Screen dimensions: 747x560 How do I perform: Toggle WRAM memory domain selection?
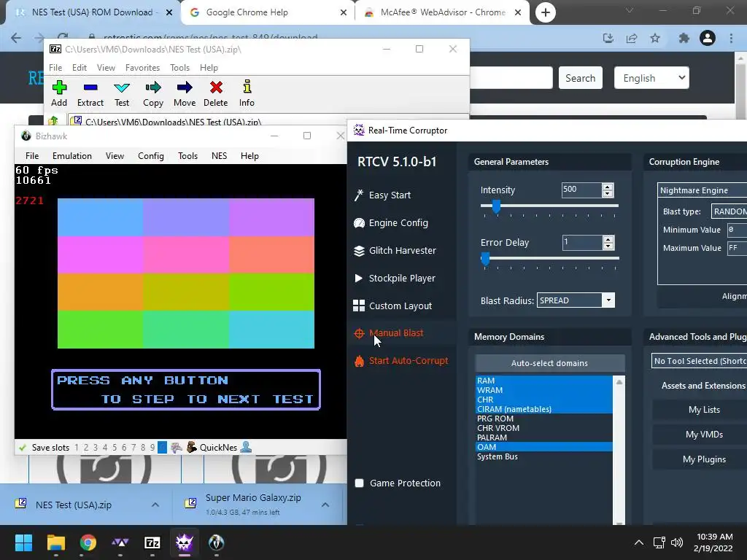(543, 390)
